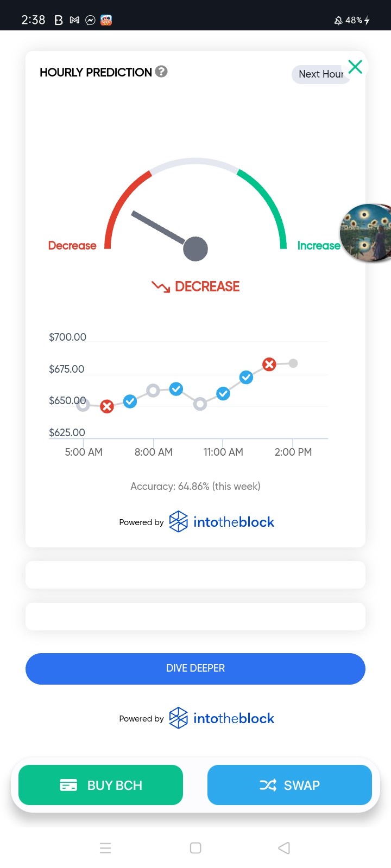
Task: Tap the help question mark beside Hourly Prediction
Action: coord(161,72)
